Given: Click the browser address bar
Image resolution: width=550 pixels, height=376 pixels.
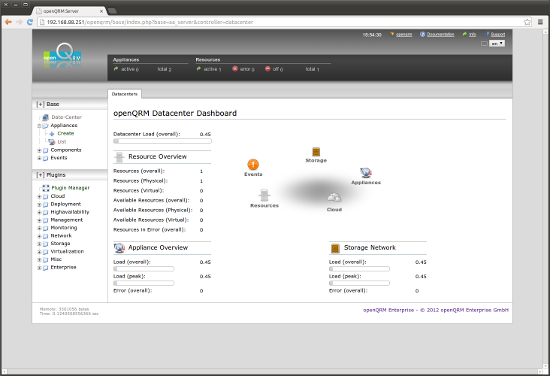Looking at the screenshot, I should pyautogui.click(x=281, y=22).
